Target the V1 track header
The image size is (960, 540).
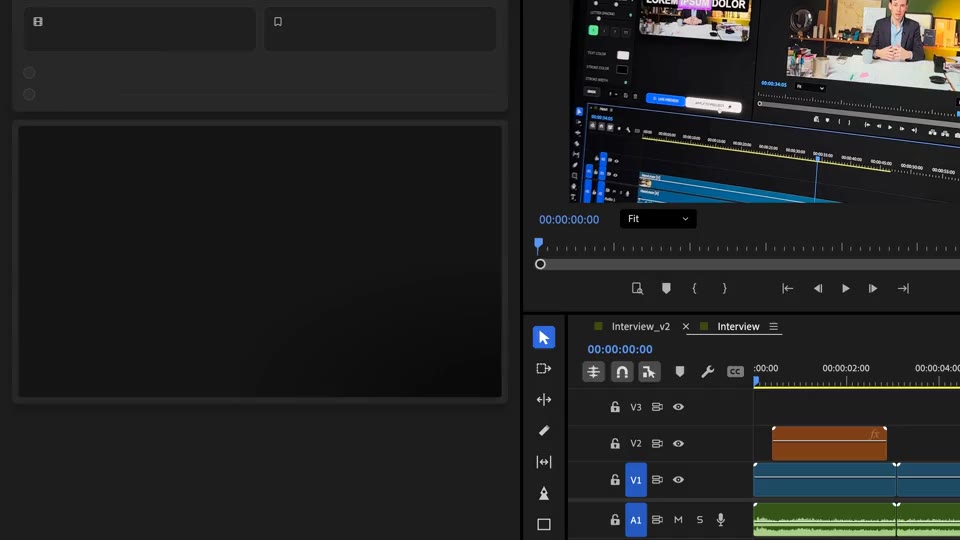pos(636,480)
